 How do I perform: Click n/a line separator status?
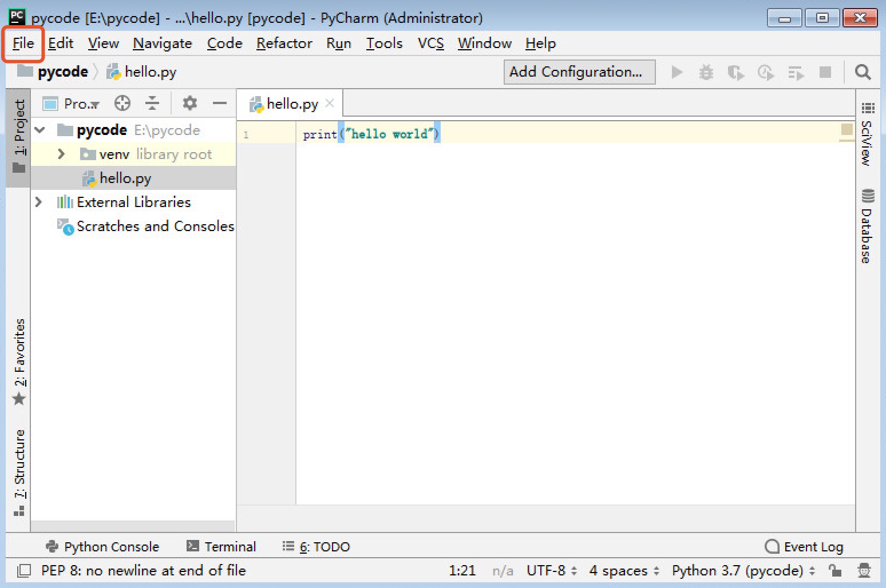point(503,570)
